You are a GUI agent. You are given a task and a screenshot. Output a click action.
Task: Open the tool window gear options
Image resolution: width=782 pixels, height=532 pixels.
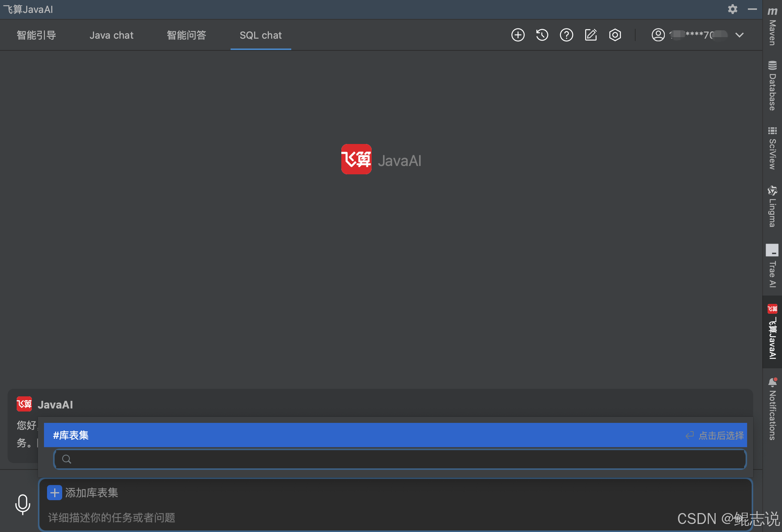click(x=732, y=9)
